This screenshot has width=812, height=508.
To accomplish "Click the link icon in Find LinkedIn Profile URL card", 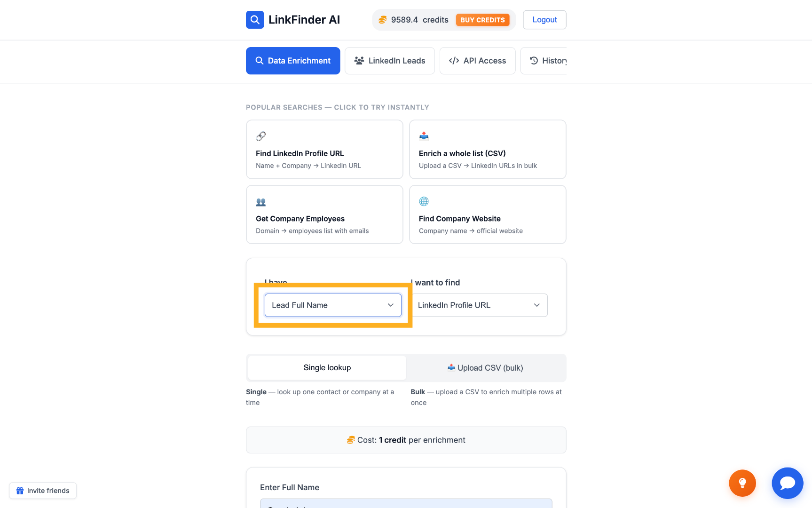I will [x=261, y=136].
